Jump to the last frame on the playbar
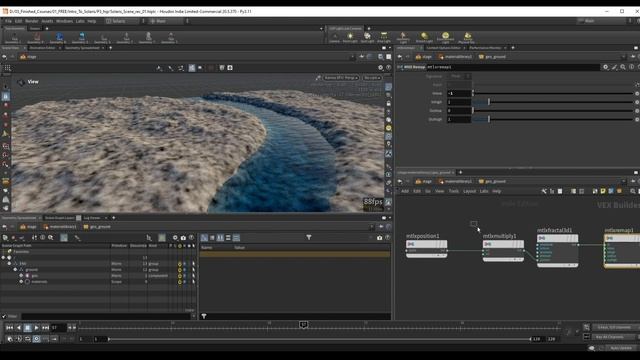 [x=45, y=328]
